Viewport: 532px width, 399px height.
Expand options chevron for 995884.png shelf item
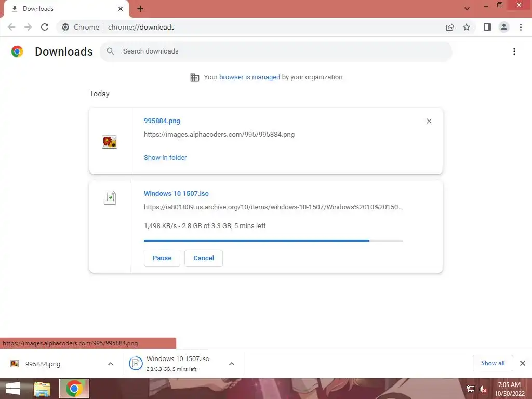click(x=110, y=364)
